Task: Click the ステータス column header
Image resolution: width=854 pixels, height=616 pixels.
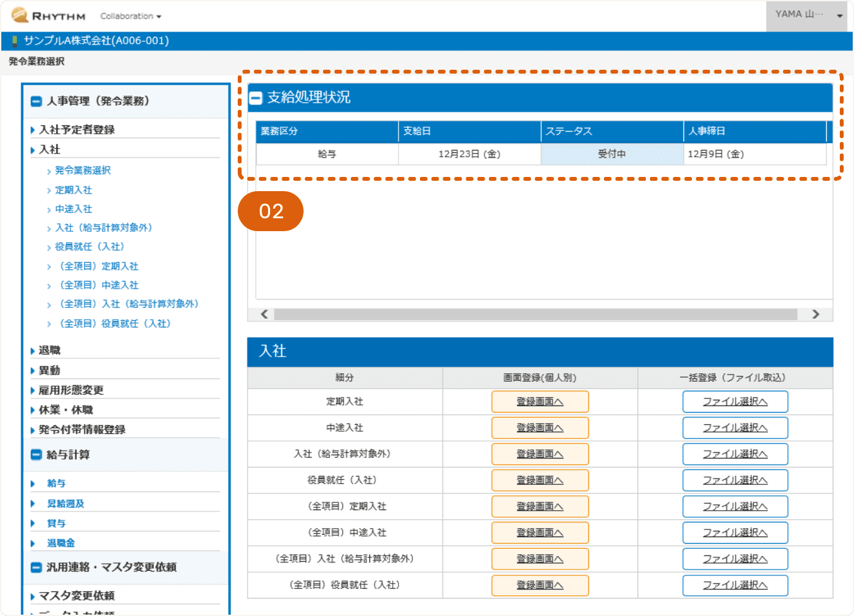Action: 612,131
